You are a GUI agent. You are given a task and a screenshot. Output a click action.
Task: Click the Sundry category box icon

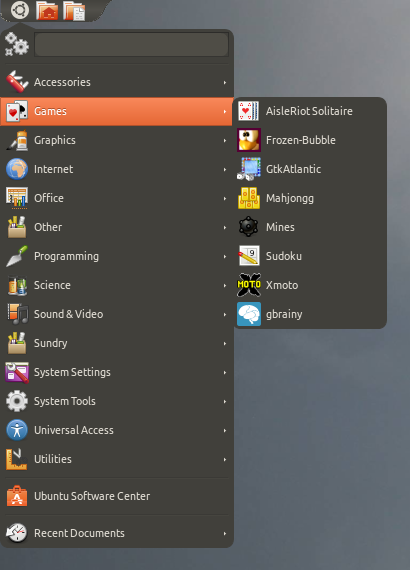point(17,343)
